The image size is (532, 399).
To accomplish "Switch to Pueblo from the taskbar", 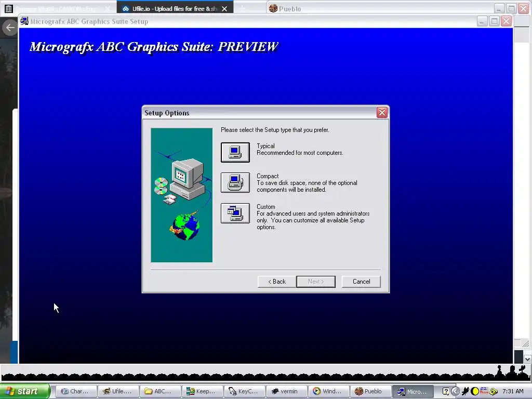I will pyautogui.click(x=370, y=391).
